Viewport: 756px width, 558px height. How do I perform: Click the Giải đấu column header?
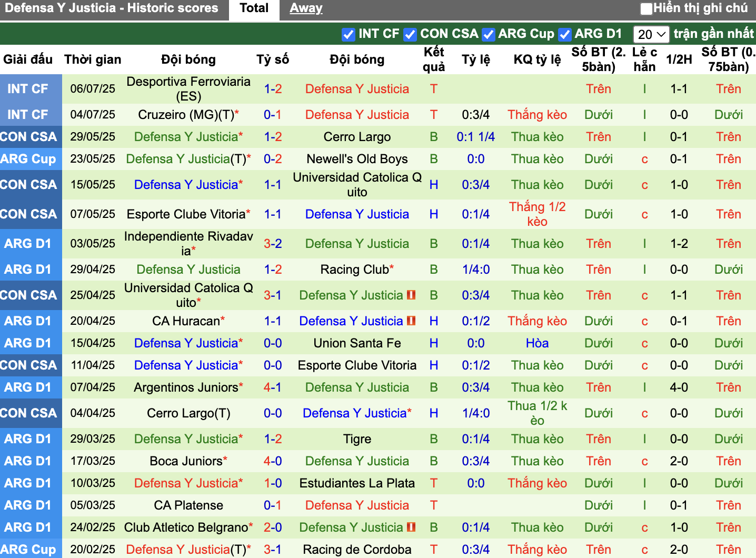point(28,59)
